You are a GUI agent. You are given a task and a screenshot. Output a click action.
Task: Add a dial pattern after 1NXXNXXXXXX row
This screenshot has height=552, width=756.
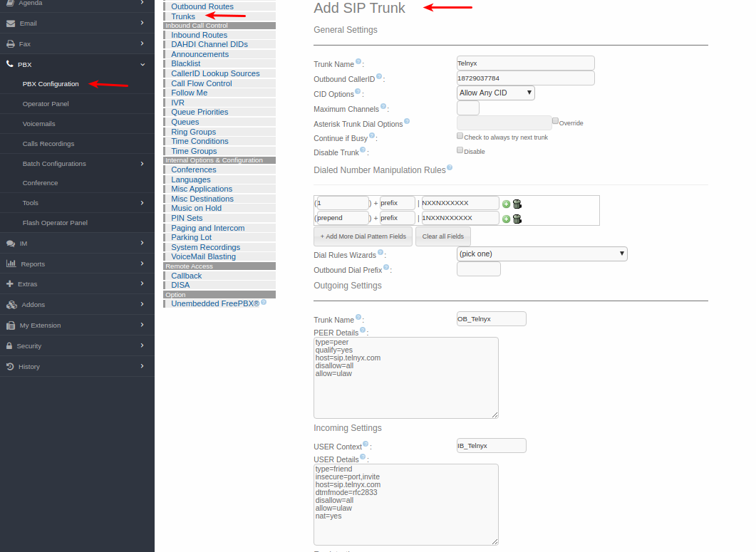(x=506, y=219)
